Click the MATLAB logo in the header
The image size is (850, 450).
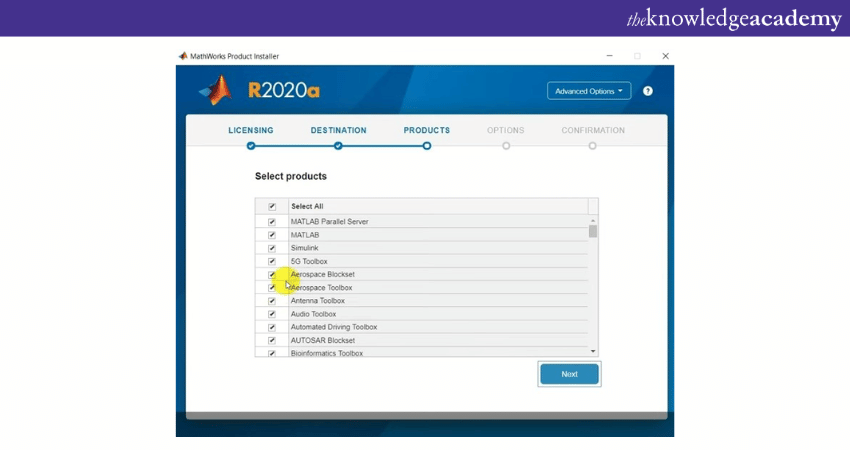point(214,91)
